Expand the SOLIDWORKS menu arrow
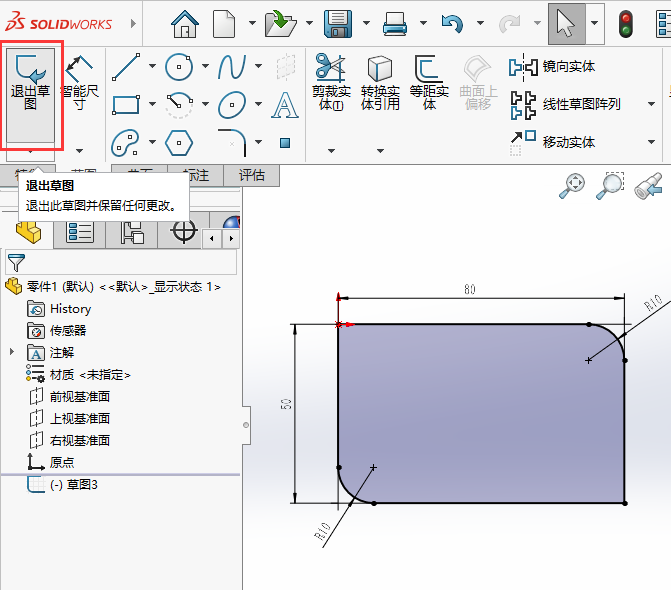The height and width of the screenshot is (590, 671). click(133, 23)
